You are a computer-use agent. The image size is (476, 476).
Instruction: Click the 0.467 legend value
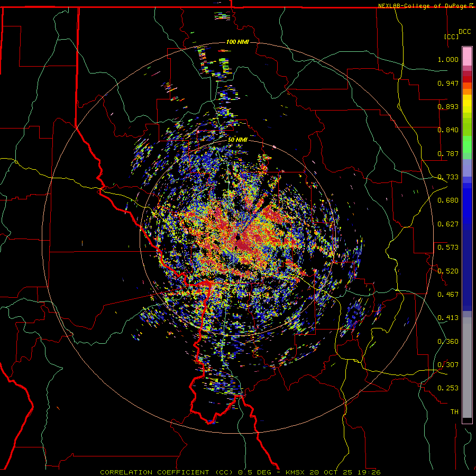click(448, 294)
